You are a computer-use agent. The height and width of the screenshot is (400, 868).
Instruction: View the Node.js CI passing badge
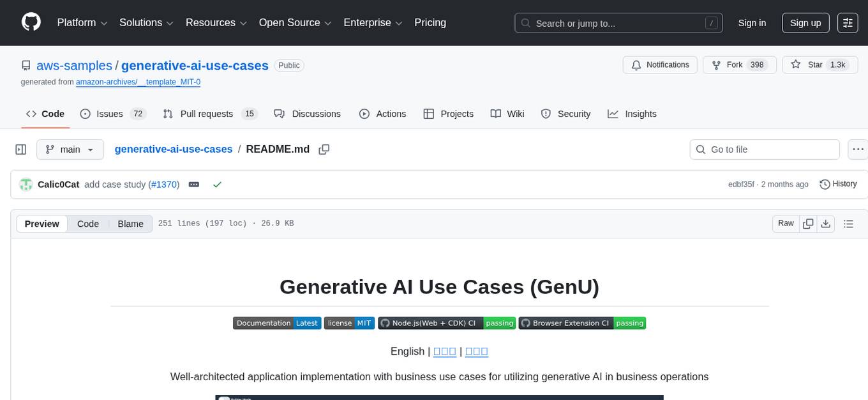[447, 323]
